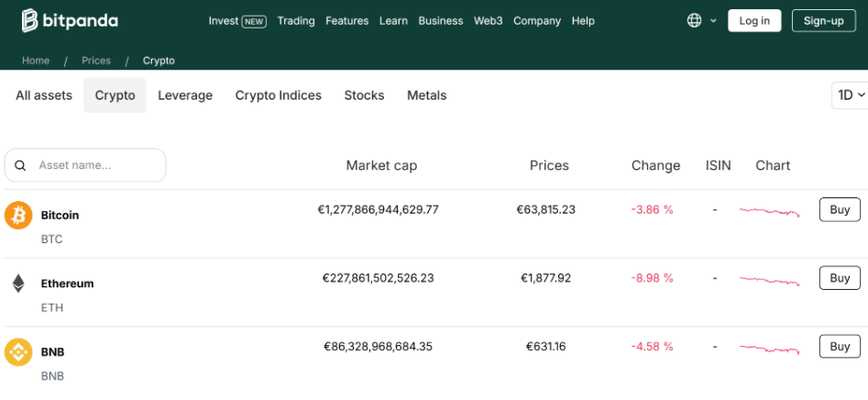Expand the language chevron next to globe
Viewport: 868px width, 400px height.
(713, 20)
